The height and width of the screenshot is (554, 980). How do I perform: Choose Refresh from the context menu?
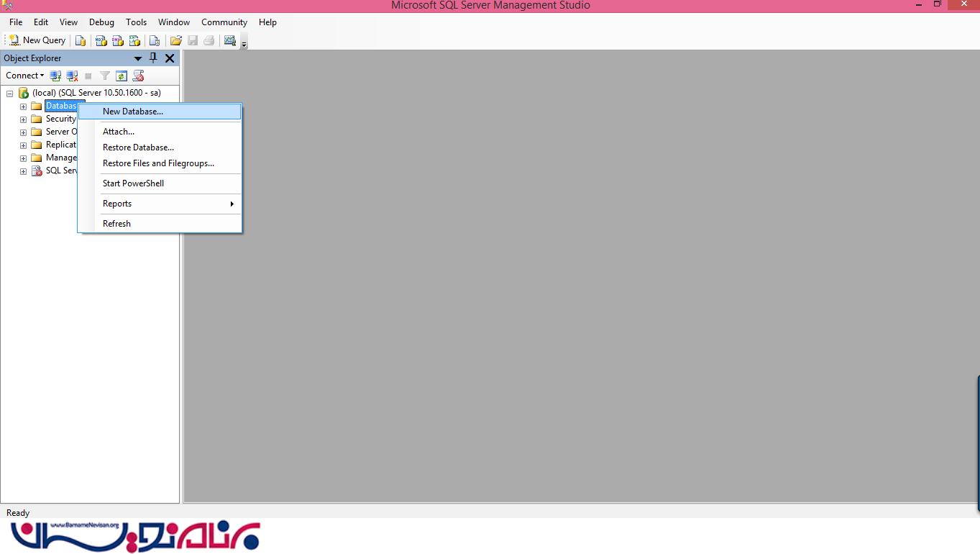pyautogui.click(x=160, y=224)
